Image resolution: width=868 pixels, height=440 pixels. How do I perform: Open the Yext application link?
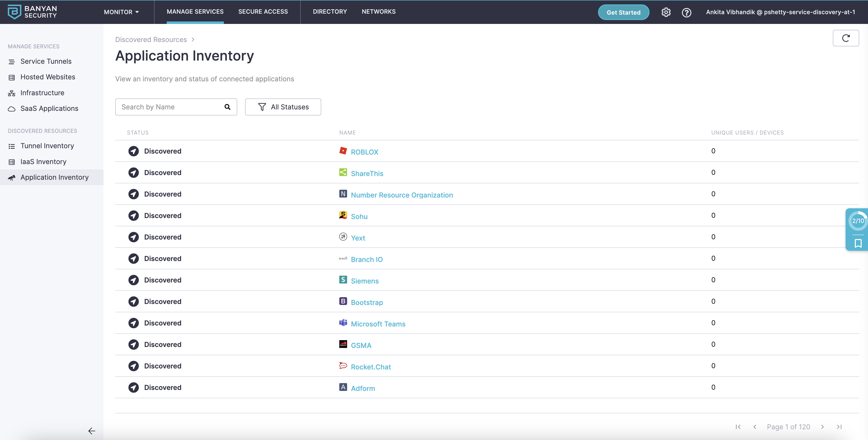coord(358,238)
